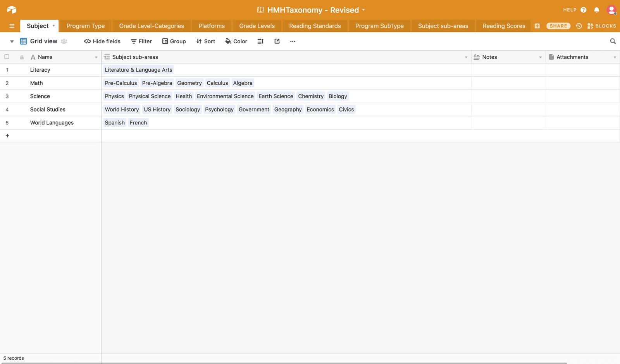Click the add table plus icon

pos(537,26)
